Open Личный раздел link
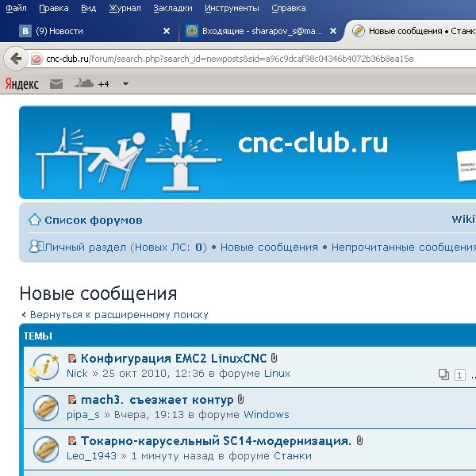The image size is (476, 476). coord(125,247)
